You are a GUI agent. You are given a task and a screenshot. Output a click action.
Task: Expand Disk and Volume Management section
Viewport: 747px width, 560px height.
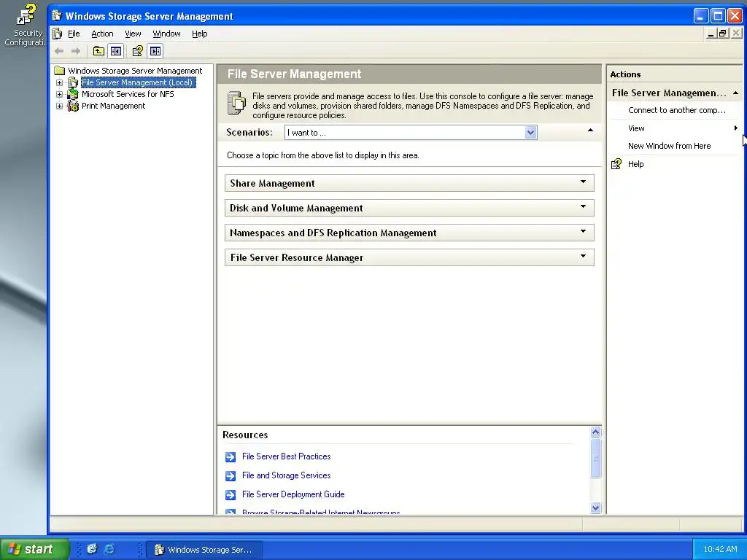point(583,206)
